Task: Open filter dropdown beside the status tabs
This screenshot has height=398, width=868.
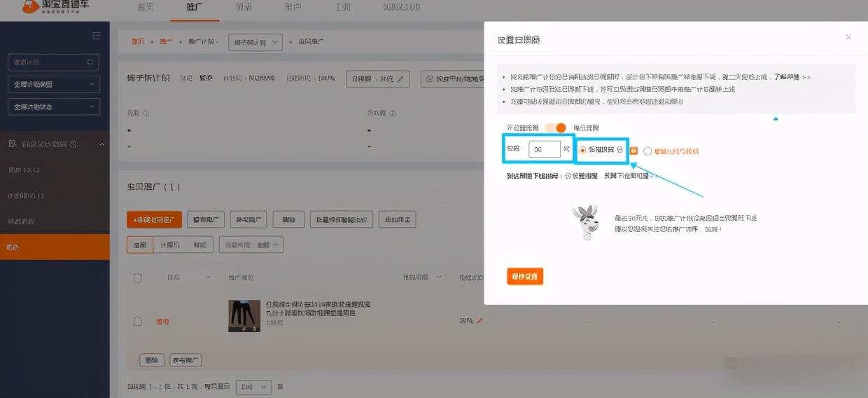Action: coord(251,245)
